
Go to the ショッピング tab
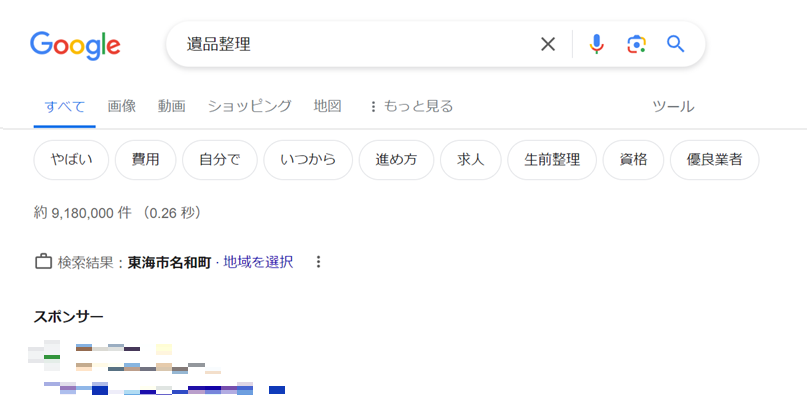[x=250, y=107]
